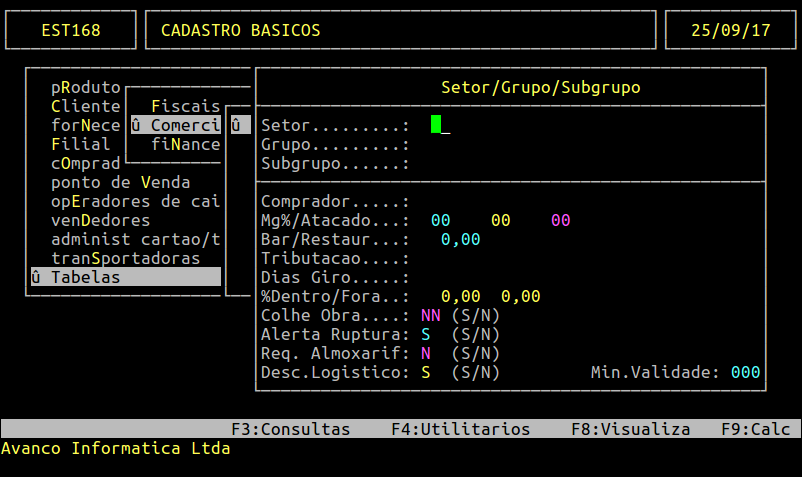
Task: Click the magenta 00 Mg%/Atacado value
Action: click(x=561, y=220)
